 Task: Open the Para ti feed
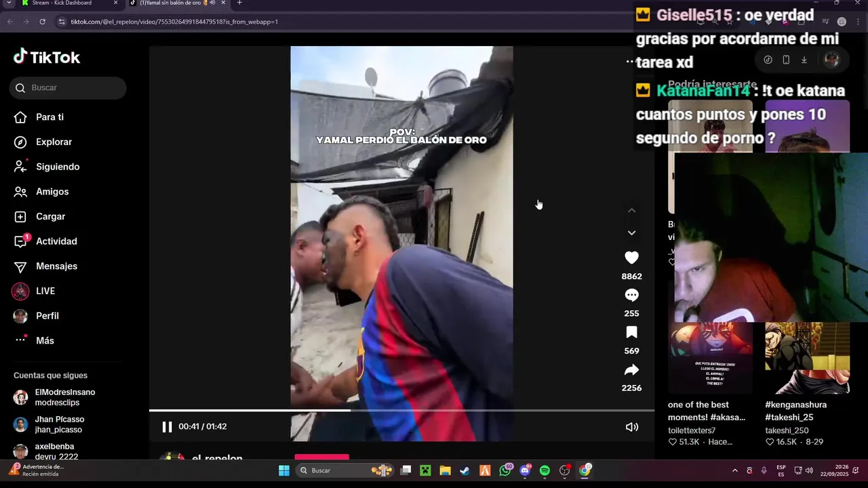[x=39, y=117]
